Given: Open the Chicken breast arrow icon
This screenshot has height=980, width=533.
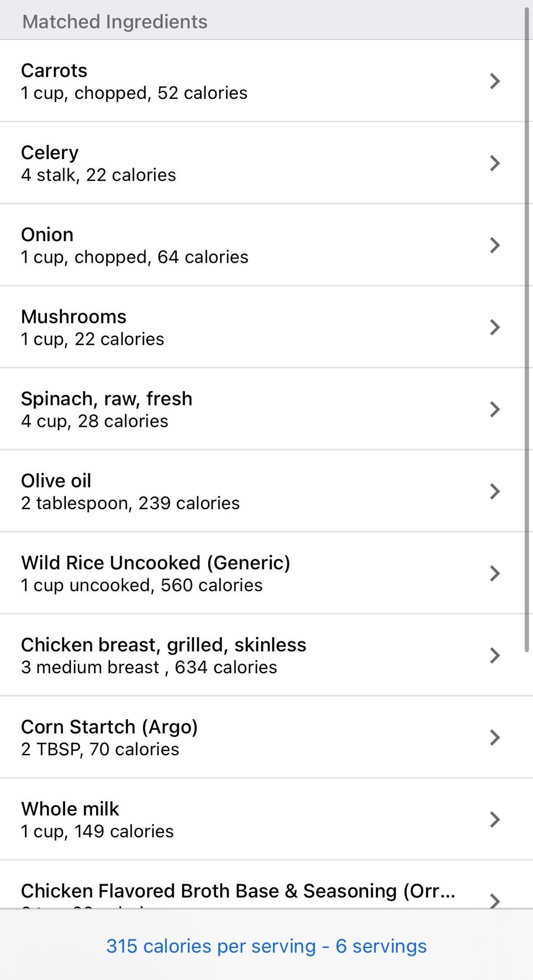Looking at the screenshot, I should coord(495,655).
